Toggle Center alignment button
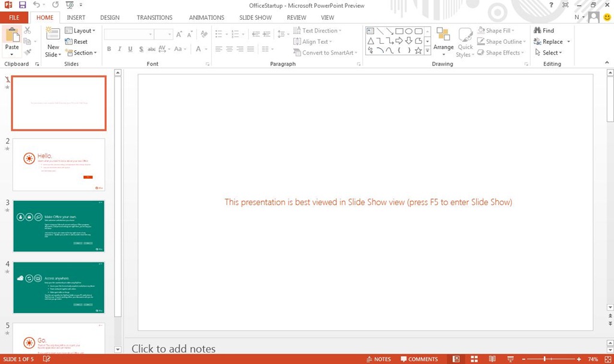Image resolution: width=614 pixels, height=364 pixels. tap(229, 49)
